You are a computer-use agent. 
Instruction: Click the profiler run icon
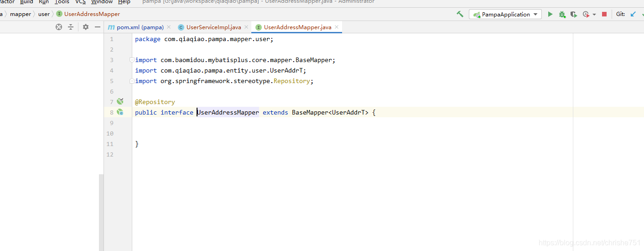point(586,14)
